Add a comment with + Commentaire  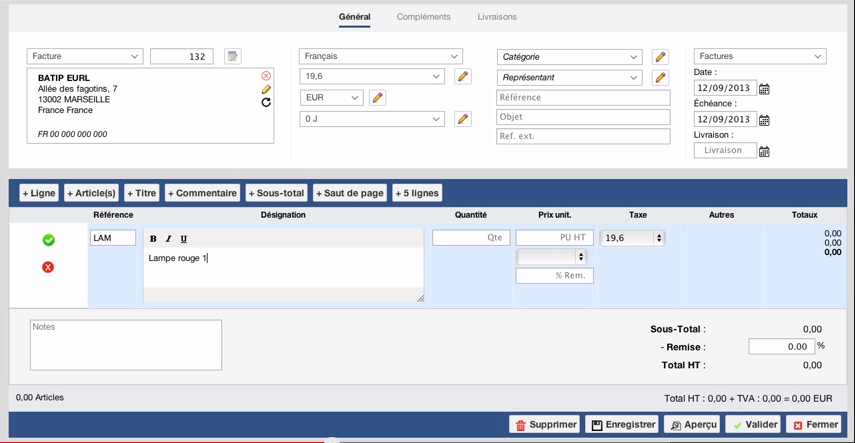click(202, 193)
